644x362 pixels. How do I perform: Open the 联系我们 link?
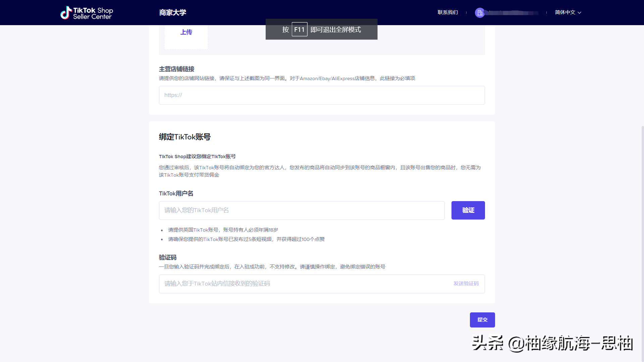(x=447, y=12)
